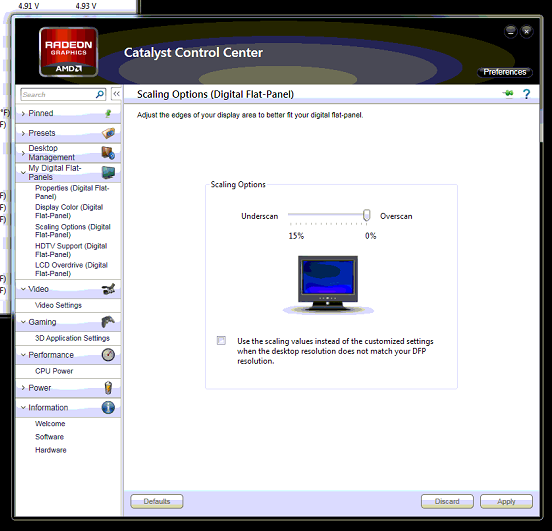Open CPU Power page
552x531 pixels.
pos(54,371)
